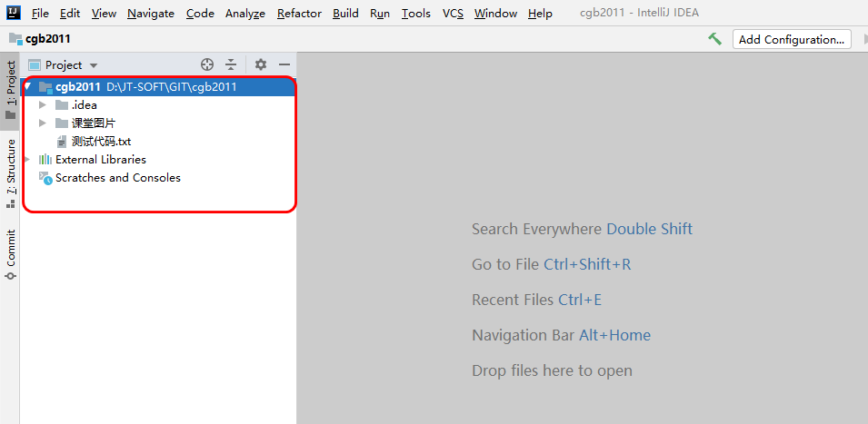Click the Add Configuration button
Screen dimensions: 868x424
tap(792, 39)
